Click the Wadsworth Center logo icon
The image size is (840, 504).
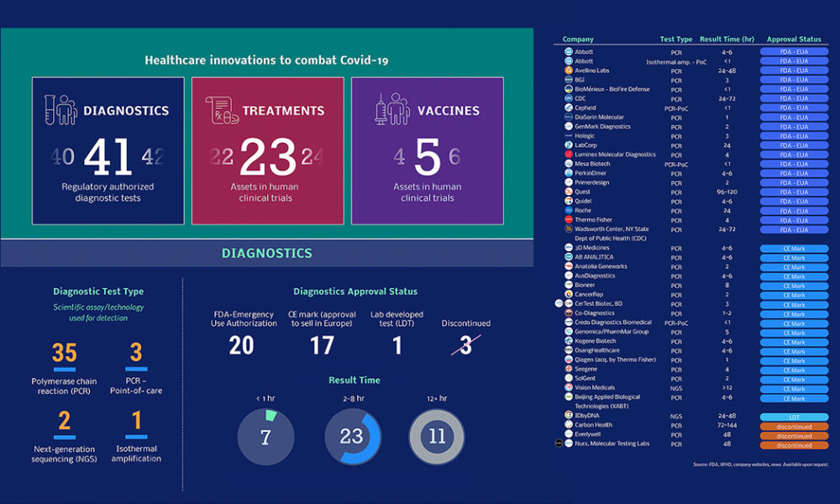tap(569, 228)
